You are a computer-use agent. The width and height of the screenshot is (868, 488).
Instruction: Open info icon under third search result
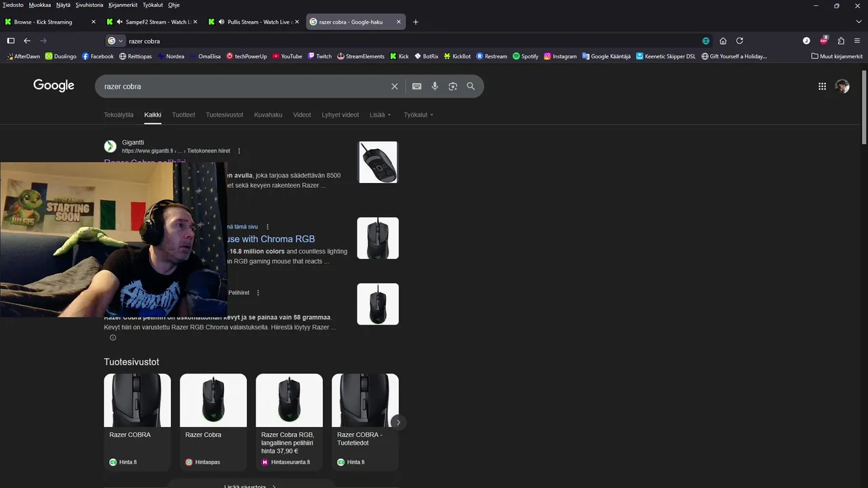[x=113, y=338]
